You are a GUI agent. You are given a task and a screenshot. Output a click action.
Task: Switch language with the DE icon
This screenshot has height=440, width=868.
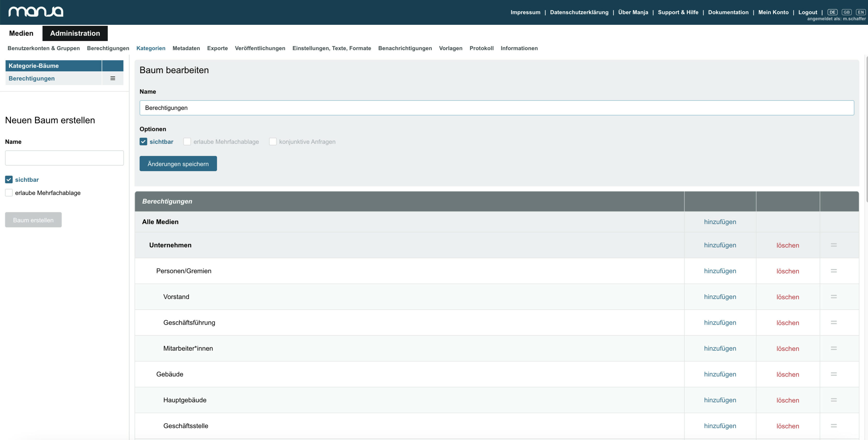pyautogui.click(x=832, y=12)
